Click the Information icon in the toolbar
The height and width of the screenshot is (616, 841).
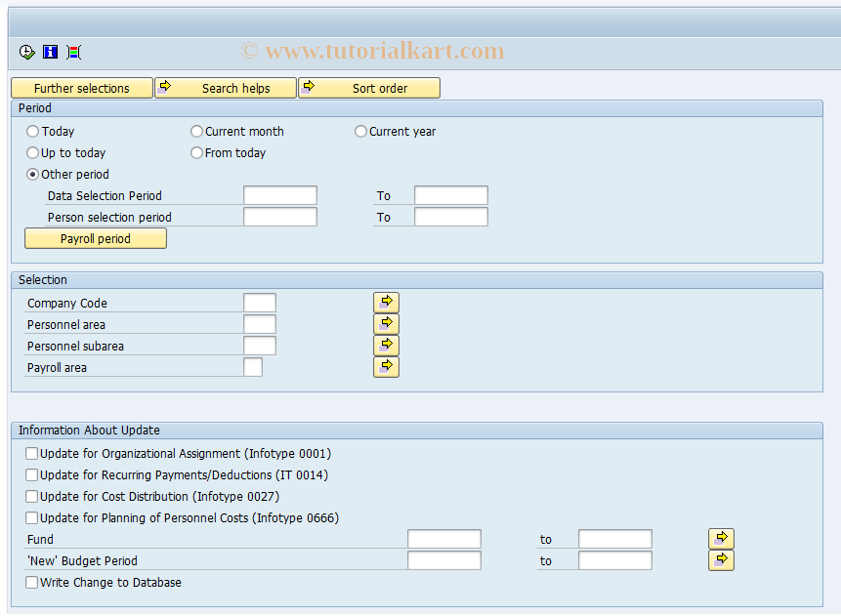point(50,52)
